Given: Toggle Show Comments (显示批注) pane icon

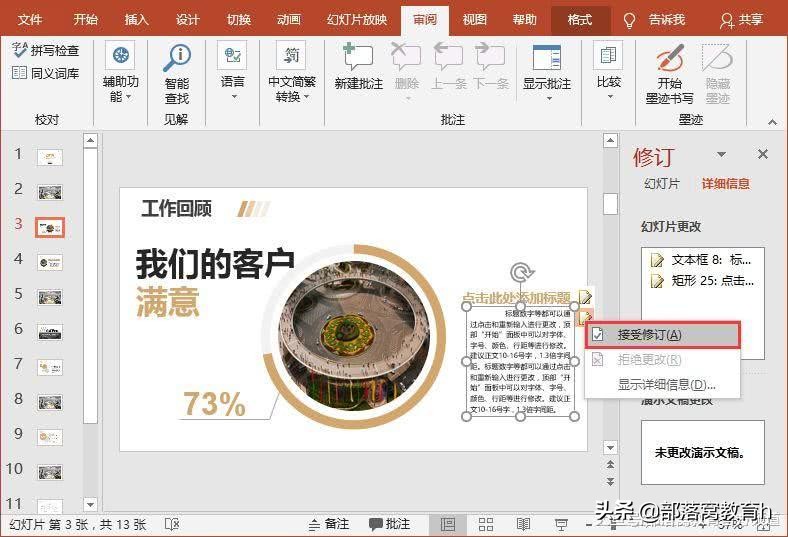Looking at the screenshot, I should [x=547, y=57].
